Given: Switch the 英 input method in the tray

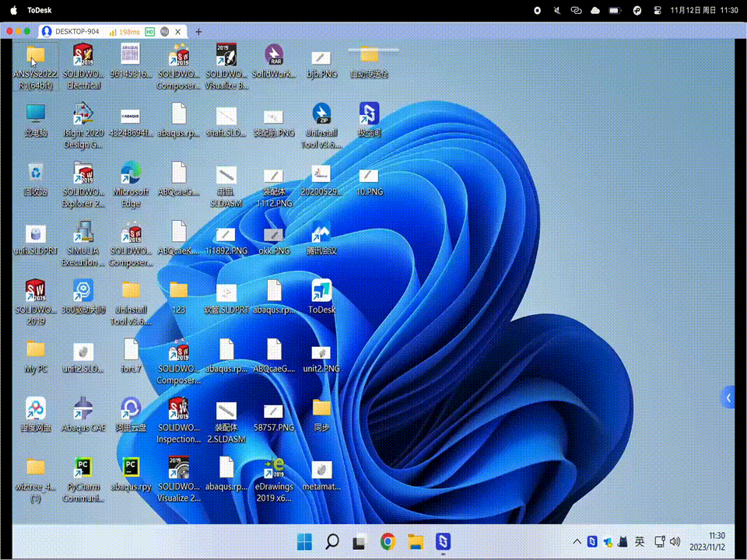Looking at the screenshot, I should tap(640, 541).
